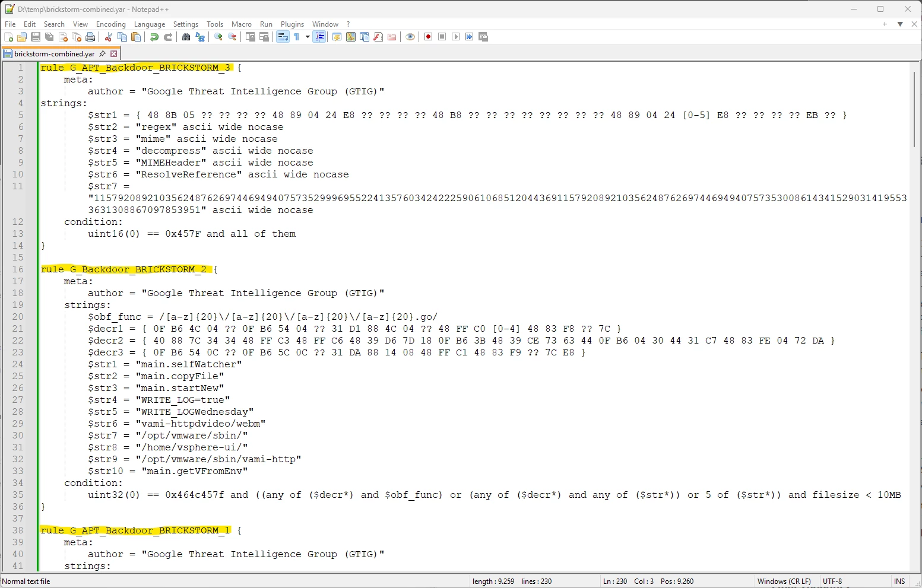
Task: Toggle Word Wrap in the toolbar
Action: coord(283,37)
